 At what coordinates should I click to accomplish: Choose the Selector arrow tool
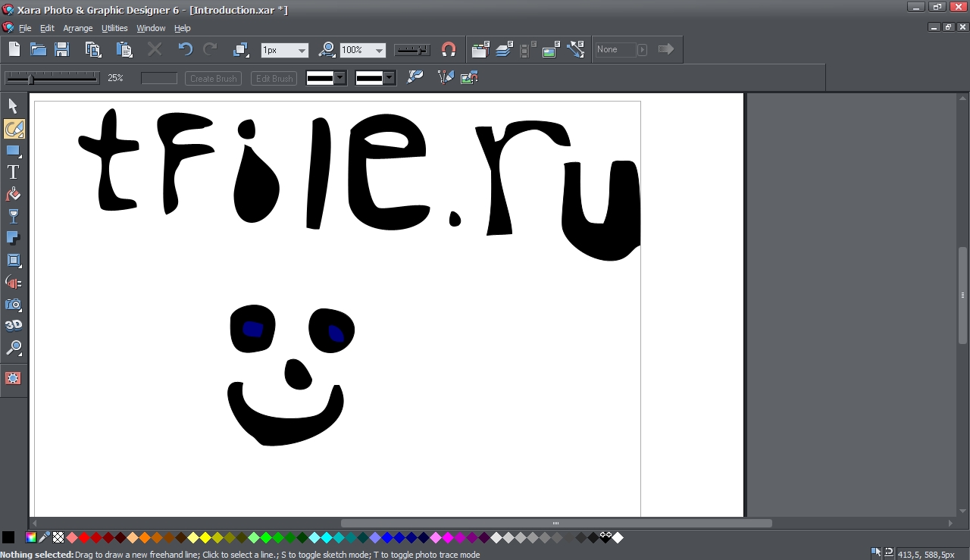click(x=13, y=106)
